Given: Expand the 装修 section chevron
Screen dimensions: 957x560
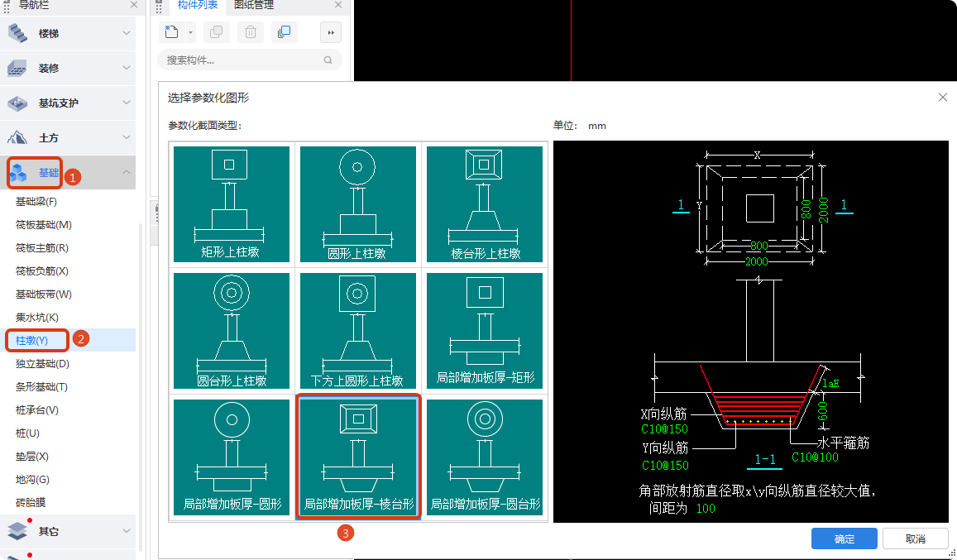Looking at the screenshot, I should coord(127,68).
